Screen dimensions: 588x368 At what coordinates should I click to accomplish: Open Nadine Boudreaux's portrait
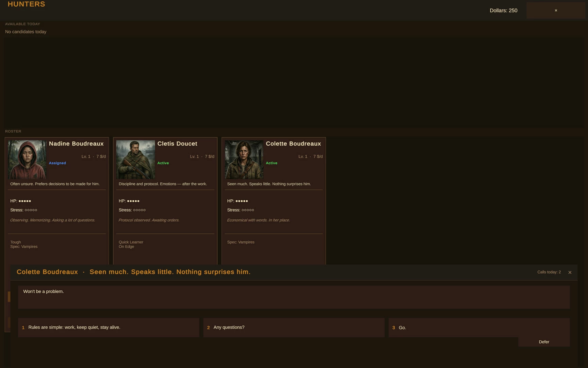click(27, 159)
